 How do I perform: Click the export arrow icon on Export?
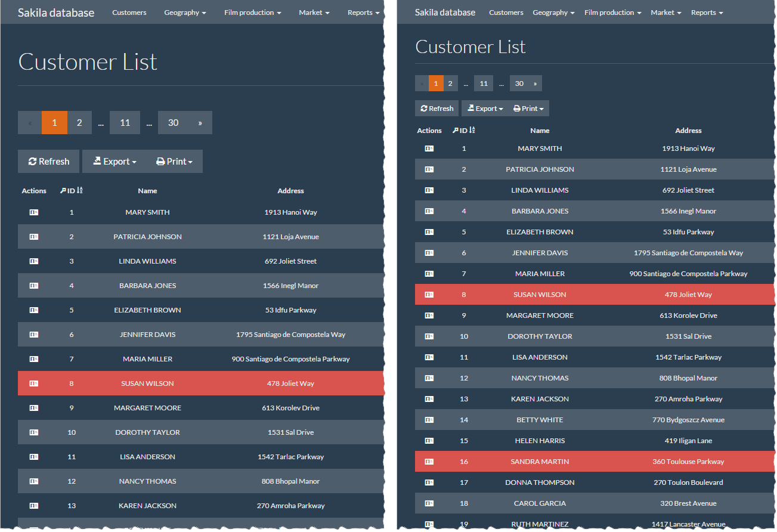tap(97, 161)
